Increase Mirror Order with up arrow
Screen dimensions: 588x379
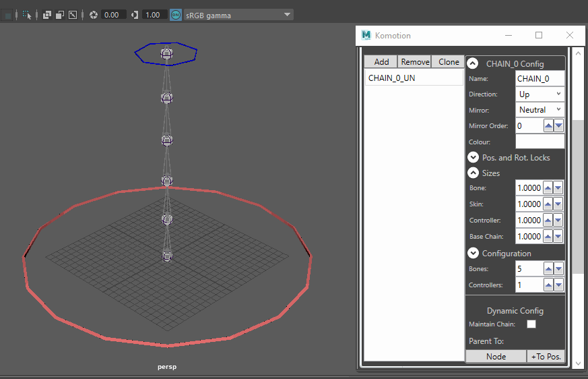click(x=548, y=126)
